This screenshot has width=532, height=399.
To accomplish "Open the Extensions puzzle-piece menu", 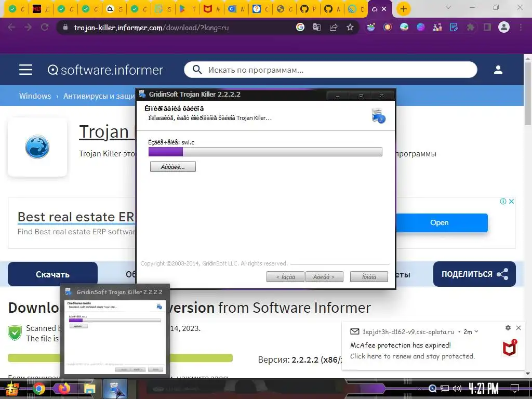I will pyautogui.click(x=470, y=27).
